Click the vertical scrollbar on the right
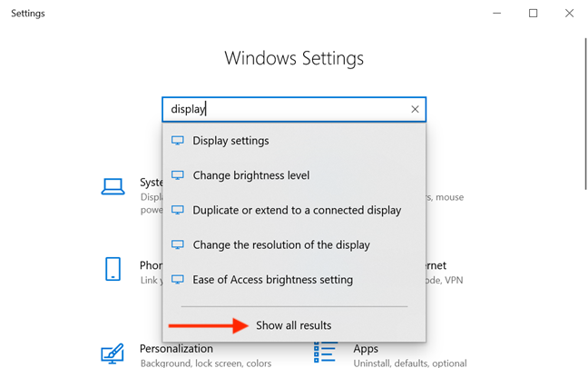 point(586,114)
